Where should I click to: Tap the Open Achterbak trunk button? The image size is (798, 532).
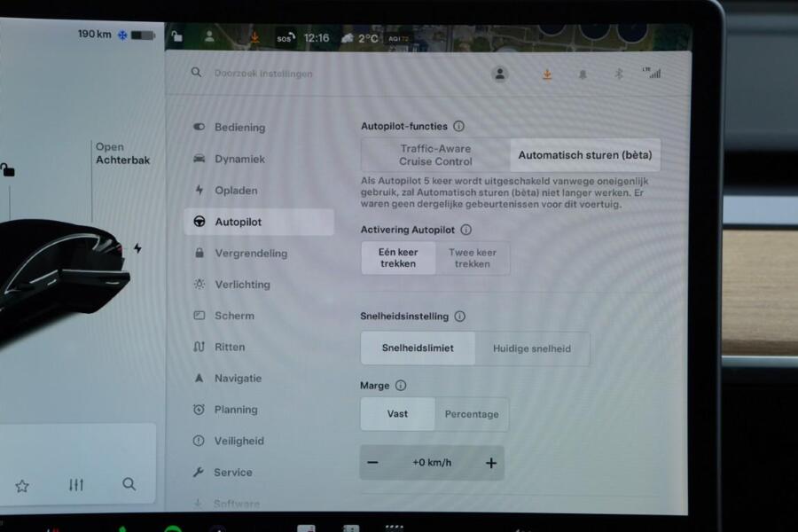(x=122, y=153)
